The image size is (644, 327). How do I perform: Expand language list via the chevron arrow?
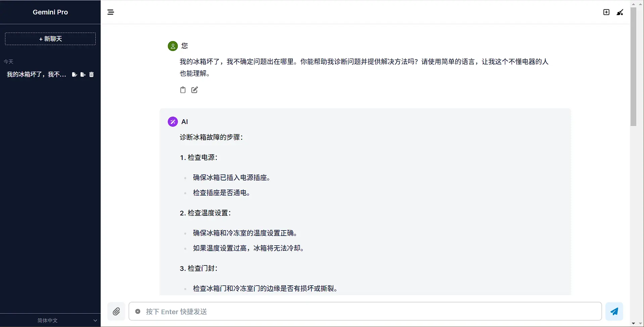tap(95, 321)
